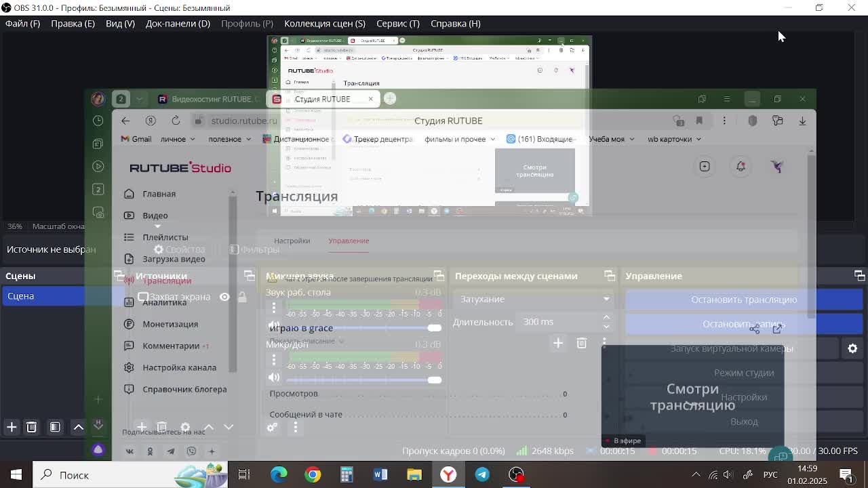Switch to the Настройки tab of Трансляция
Viewport: 868px width, 488px height.
[x=292, y=241]
